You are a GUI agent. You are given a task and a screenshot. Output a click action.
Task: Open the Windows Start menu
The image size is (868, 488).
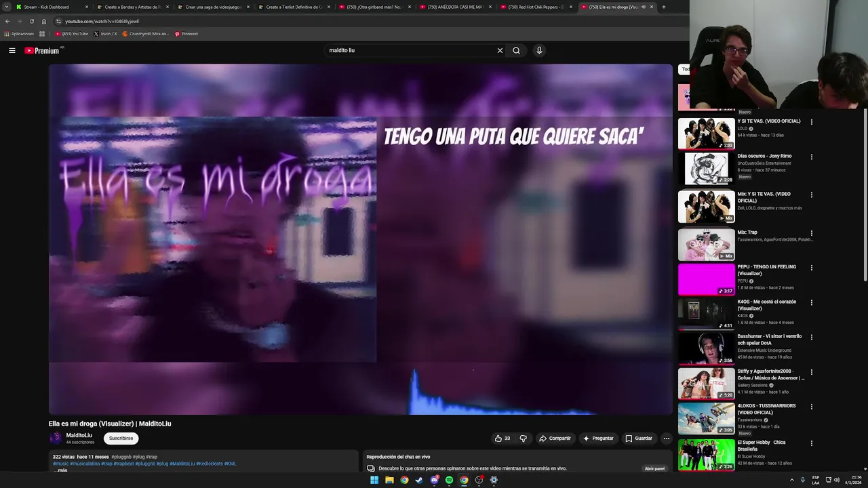[374, 480]
